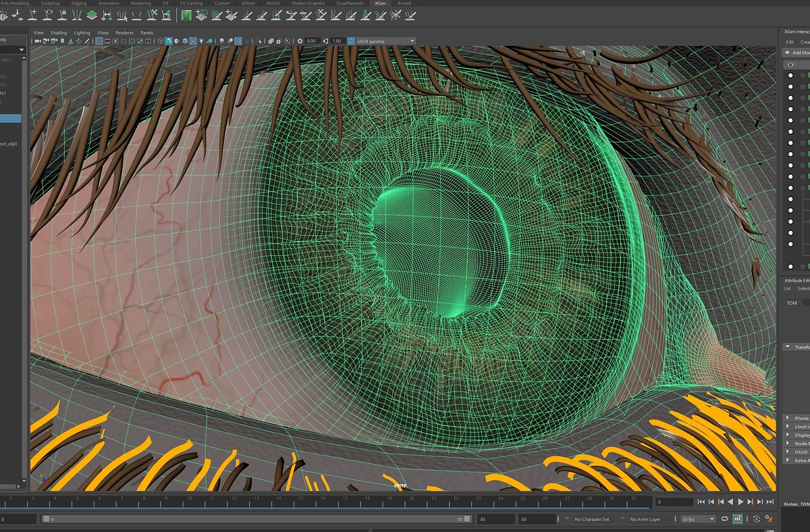Image resolution: width=810 pixels, height=532 pixels.
Task: Open the Motion Graphics shelf tab
Action: [308, 3]
